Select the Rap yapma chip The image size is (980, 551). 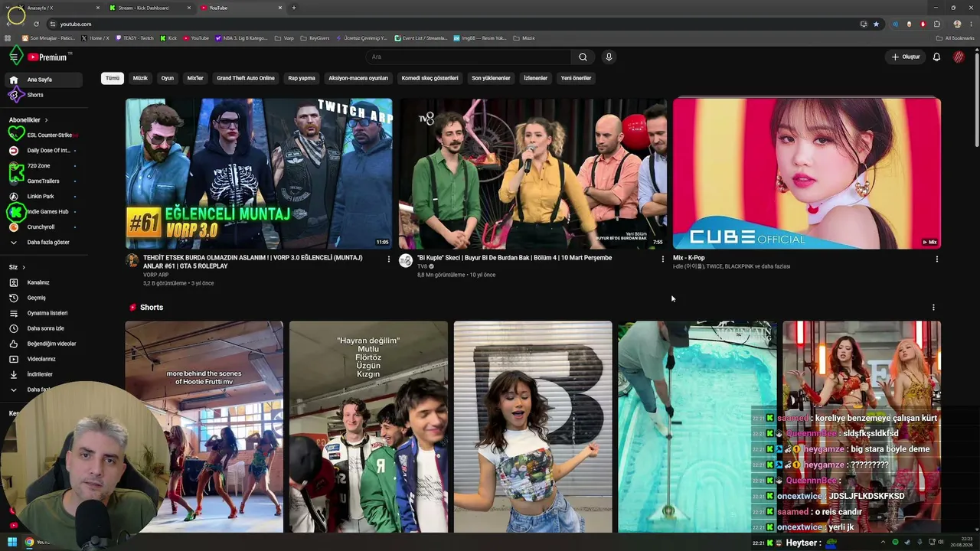302,78
